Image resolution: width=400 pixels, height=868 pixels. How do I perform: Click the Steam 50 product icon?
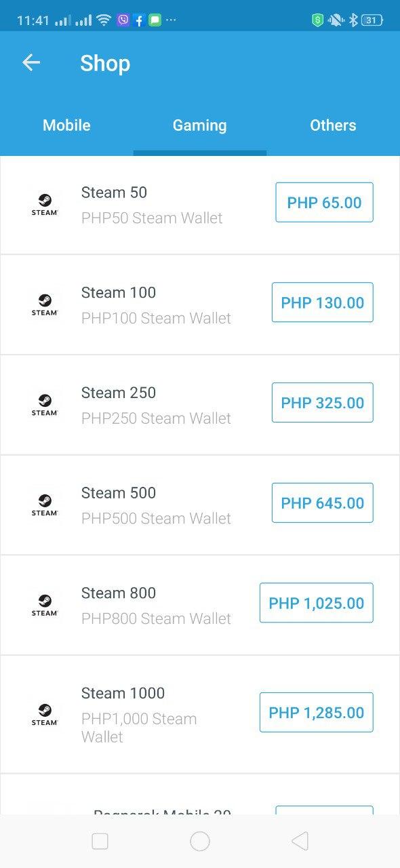coord(45,203)
